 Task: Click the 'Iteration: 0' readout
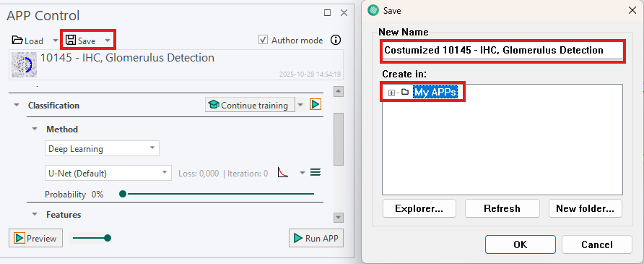248,174
